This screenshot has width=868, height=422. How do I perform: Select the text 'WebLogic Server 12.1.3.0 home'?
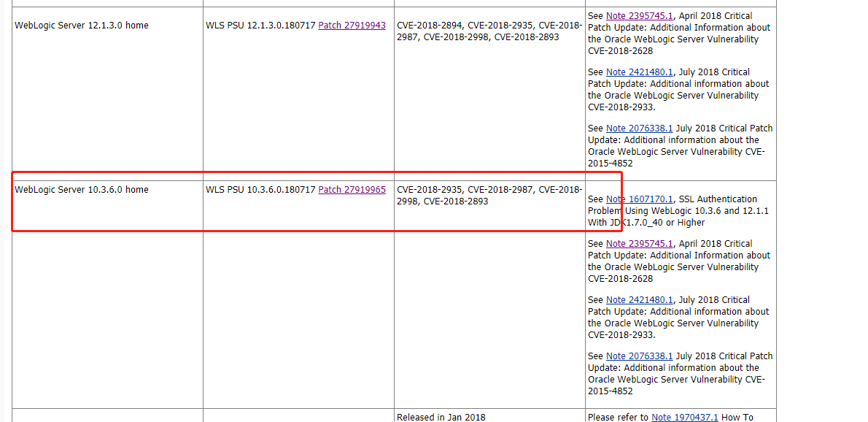82,26
